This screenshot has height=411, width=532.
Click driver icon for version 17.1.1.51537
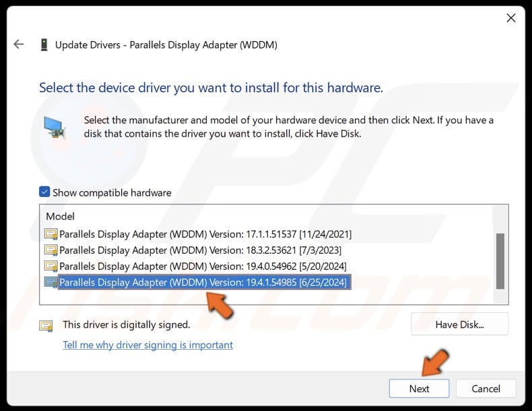(51, 234)
